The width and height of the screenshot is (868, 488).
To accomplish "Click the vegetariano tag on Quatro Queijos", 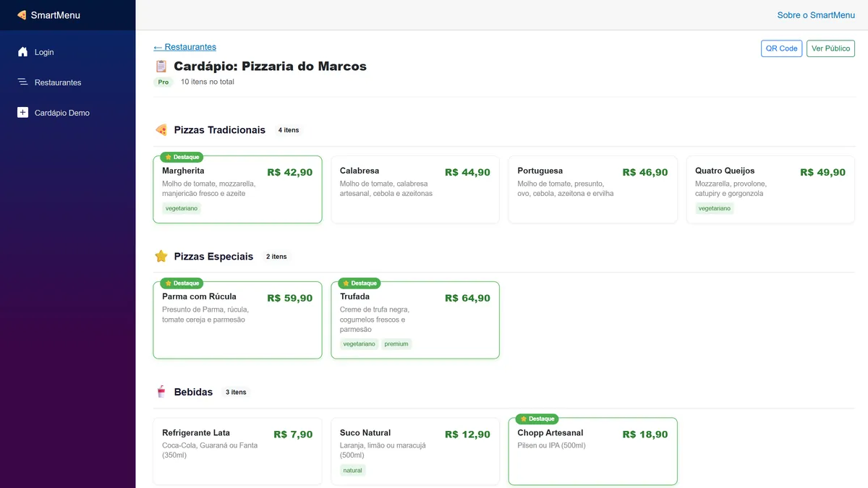I will [x=715, y=208].
